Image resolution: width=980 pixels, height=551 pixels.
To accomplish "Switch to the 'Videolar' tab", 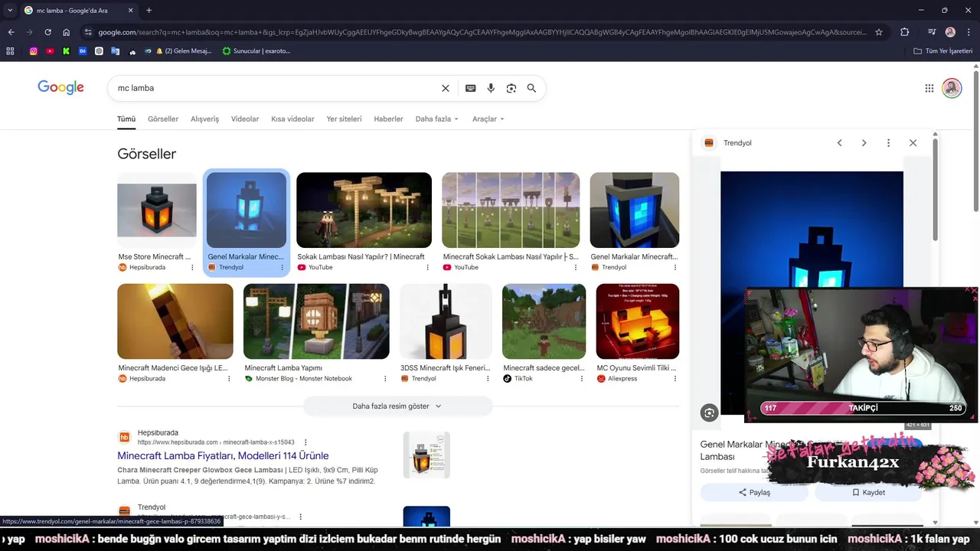I will click(x=245, y=119).
